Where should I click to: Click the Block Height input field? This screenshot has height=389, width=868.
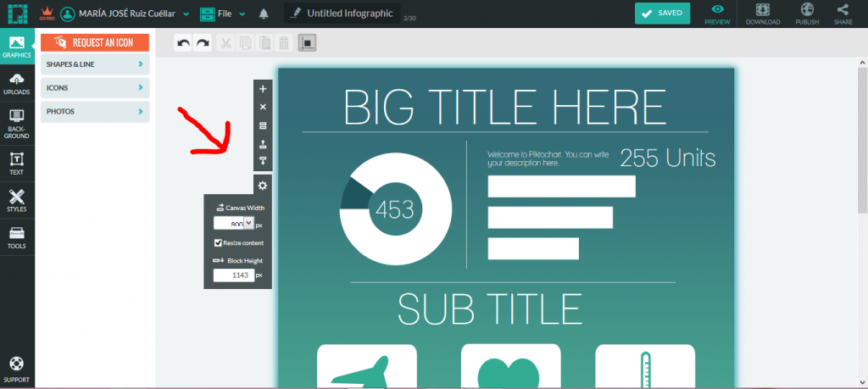point(234,275)
